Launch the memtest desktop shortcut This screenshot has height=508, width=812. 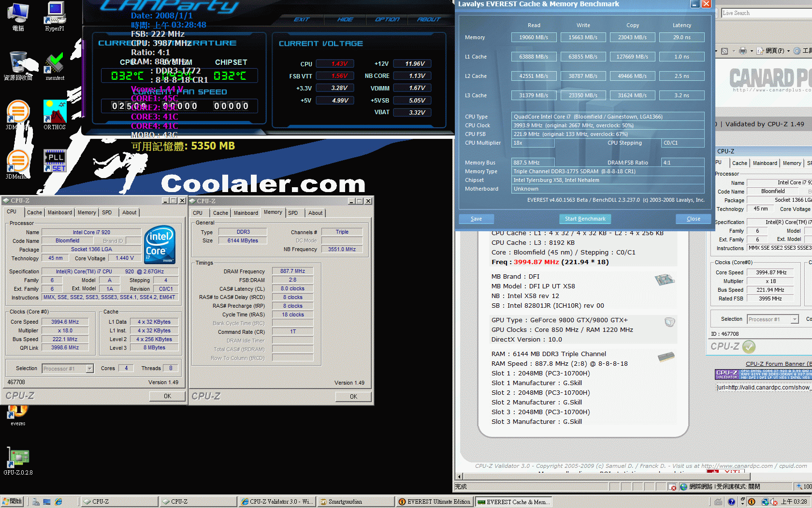coord(55,66)
